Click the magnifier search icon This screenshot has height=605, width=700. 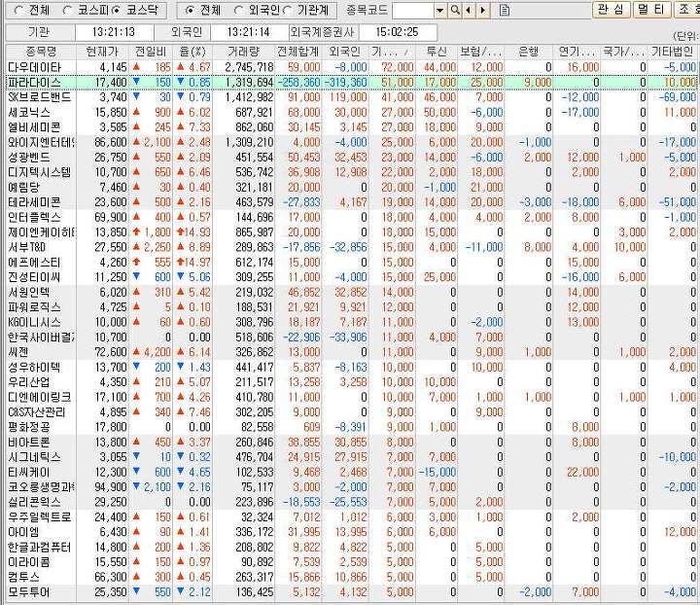point(455,10)
